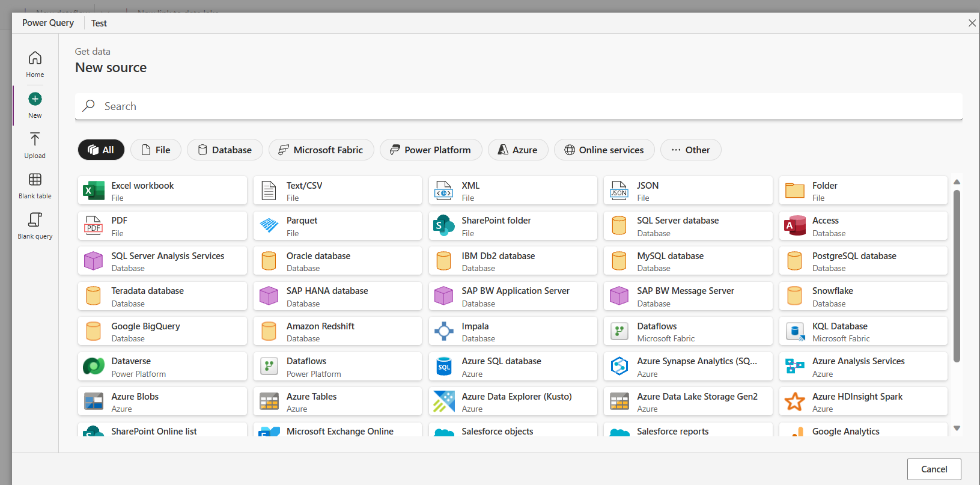The width and height of the screenshot is (980, 485).
Task: Select the SQL Server Analysis Services cube icon
Action: click(x=93, y=261)
